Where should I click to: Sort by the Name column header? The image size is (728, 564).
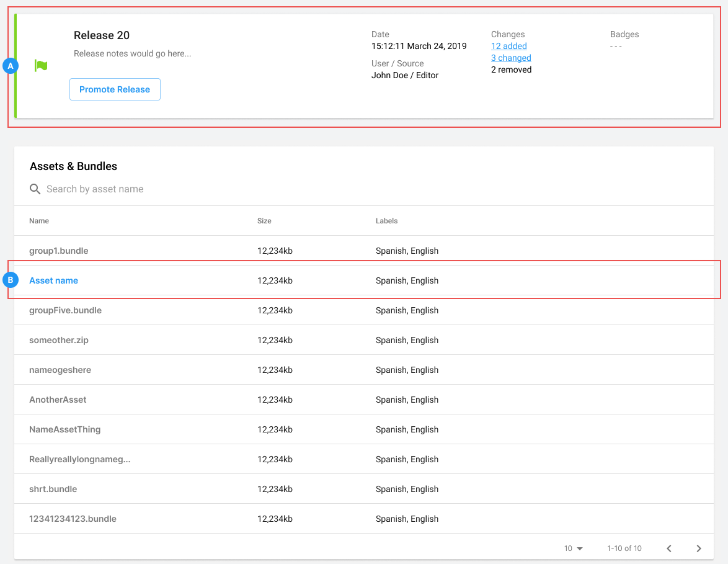[x=39, y=221]
